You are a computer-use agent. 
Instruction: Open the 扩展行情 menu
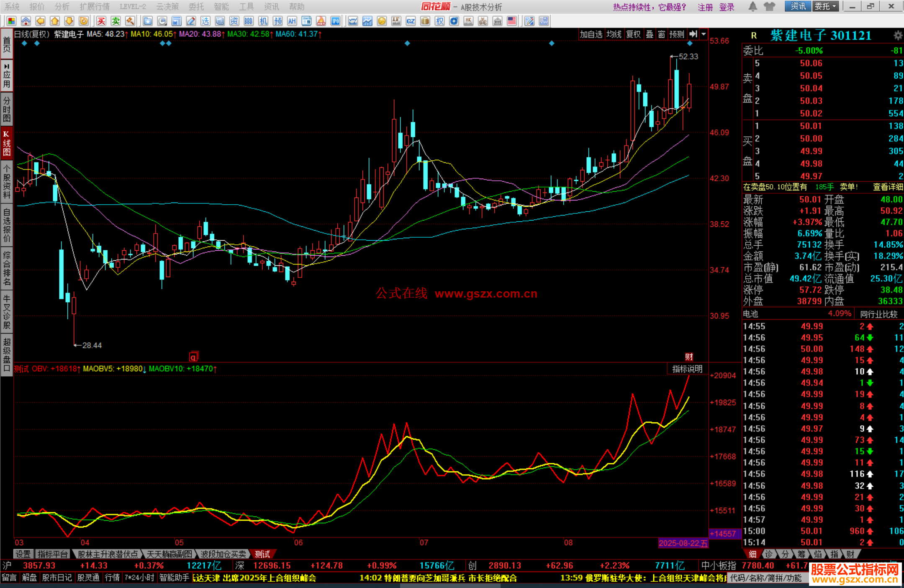95,6
